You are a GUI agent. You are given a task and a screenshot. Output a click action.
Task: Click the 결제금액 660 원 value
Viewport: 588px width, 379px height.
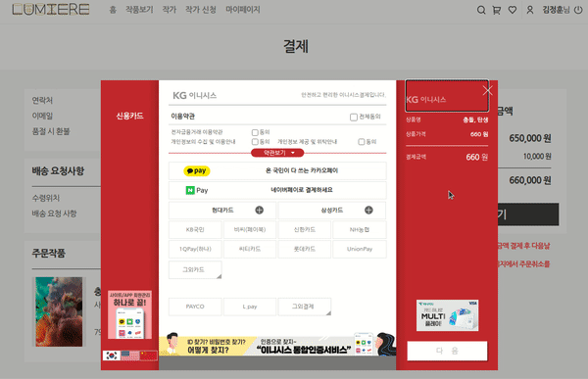click(476, 157)
